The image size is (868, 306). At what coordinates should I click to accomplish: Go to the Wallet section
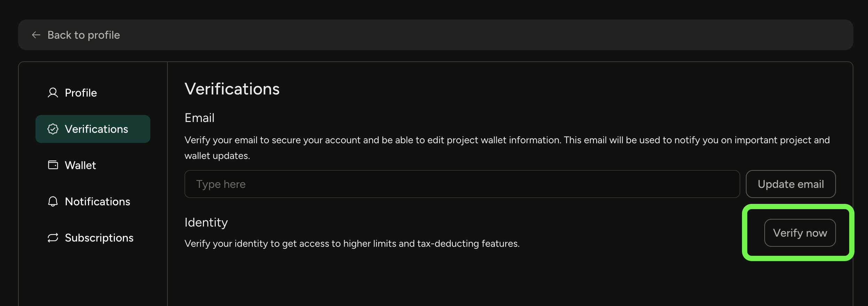[80, 165]
